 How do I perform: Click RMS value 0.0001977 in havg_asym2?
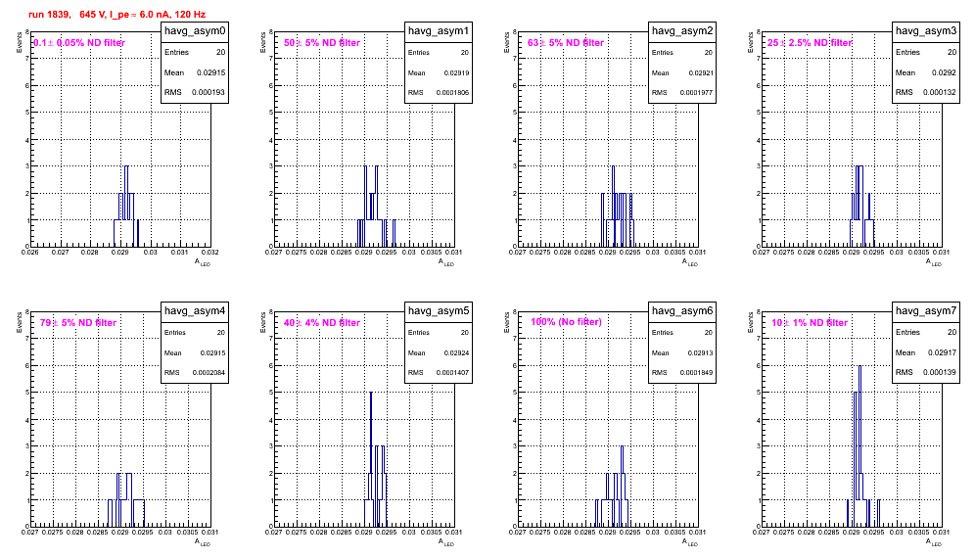tap(696, 93)
